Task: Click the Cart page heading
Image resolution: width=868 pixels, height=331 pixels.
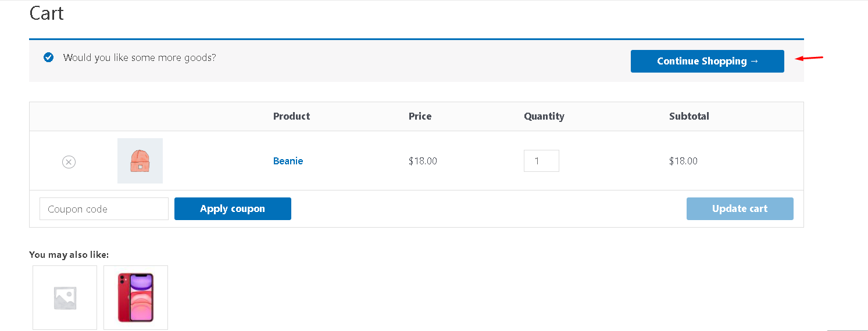Action: click(47, 13)
